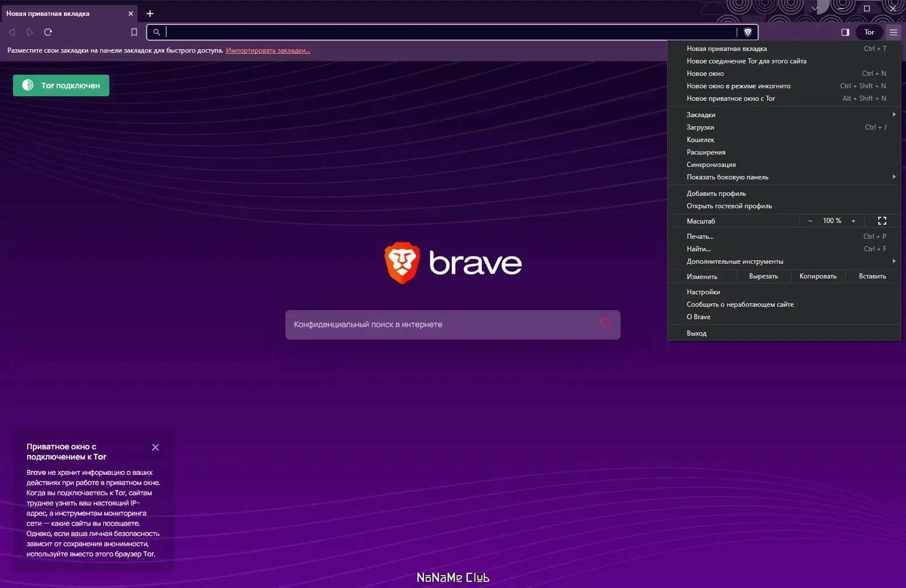Bookmark this page with the bookmark icon
Image resolution: width=906 pixels, height=588 pixels.
pyautogui.click(x=134, y=32)
